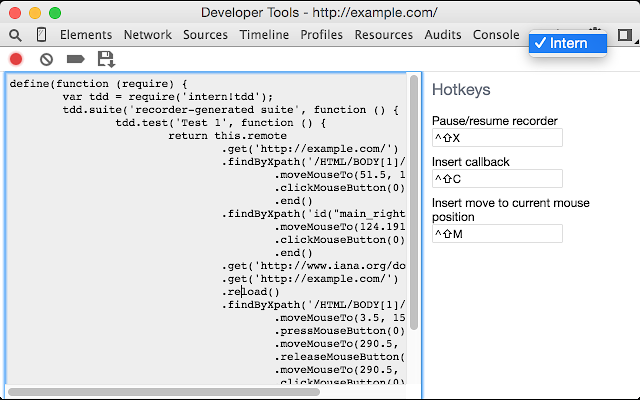Click the search magnifier icon
The height and width of the screenshot is (400, 640).
15,35
